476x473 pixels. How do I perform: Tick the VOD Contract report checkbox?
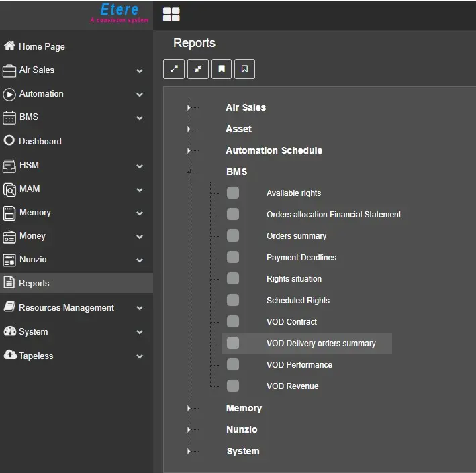(233, 322)
